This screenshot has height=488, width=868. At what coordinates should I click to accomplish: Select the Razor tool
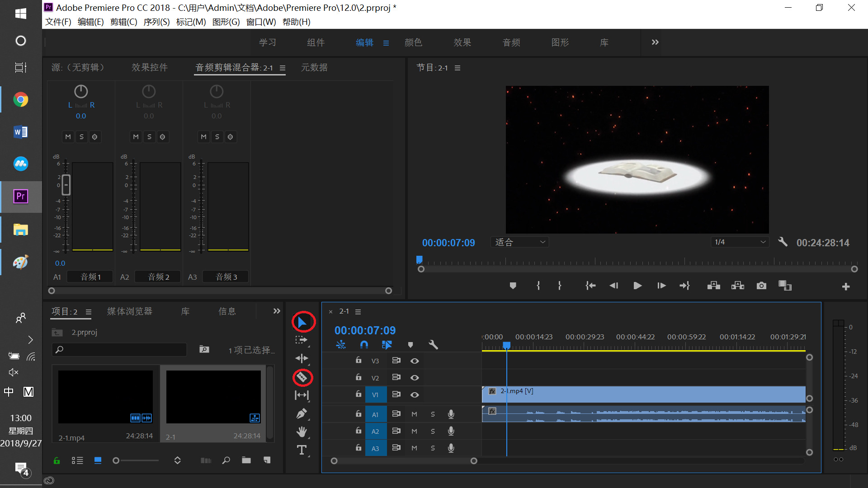[302, 377]
